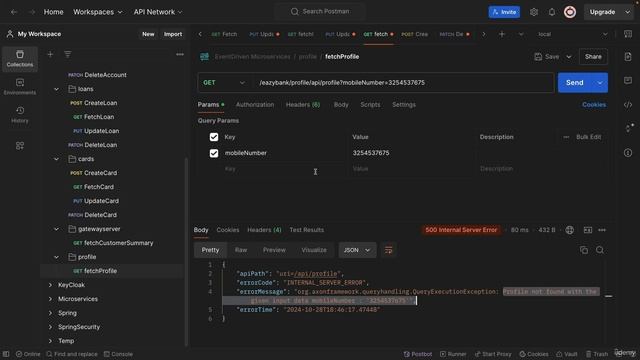Open the configure workspace sidebar icon
This screenshot has height=360, width=640.
coord(20,146)
